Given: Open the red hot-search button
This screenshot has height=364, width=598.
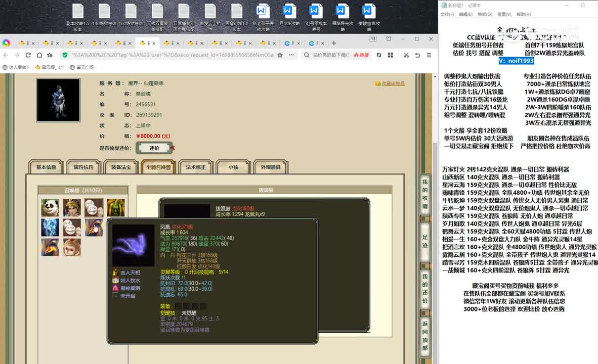Looking at the screenshot, I should click(x=361, y=55).
